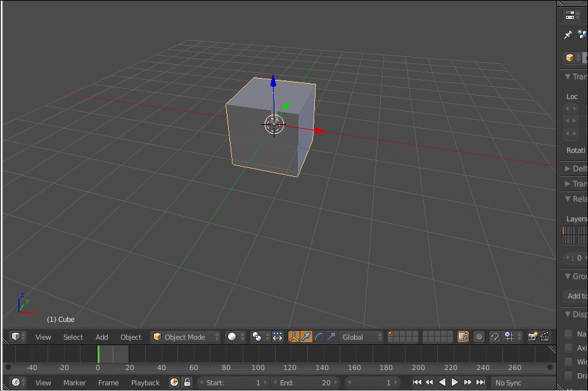Click the timeline scrollbar left handle
Image resolution: width=588 pixels, height=391 pixels.
click(8, 368)
